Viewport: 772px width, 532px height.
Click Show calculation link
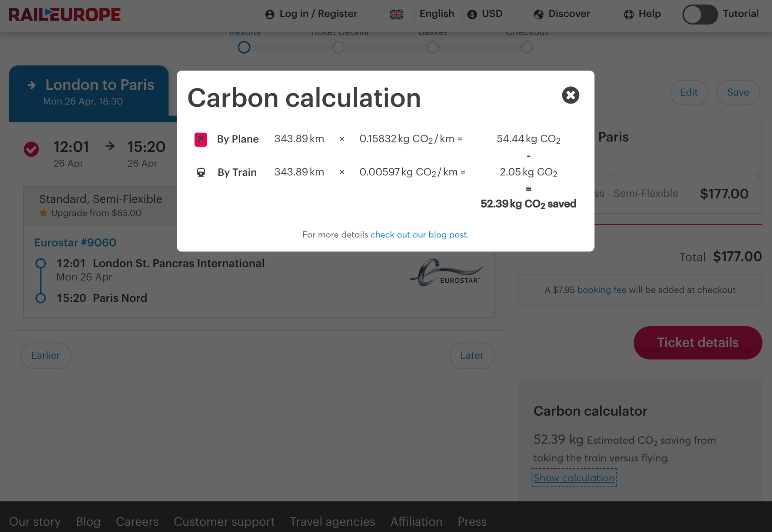(574, 478)
